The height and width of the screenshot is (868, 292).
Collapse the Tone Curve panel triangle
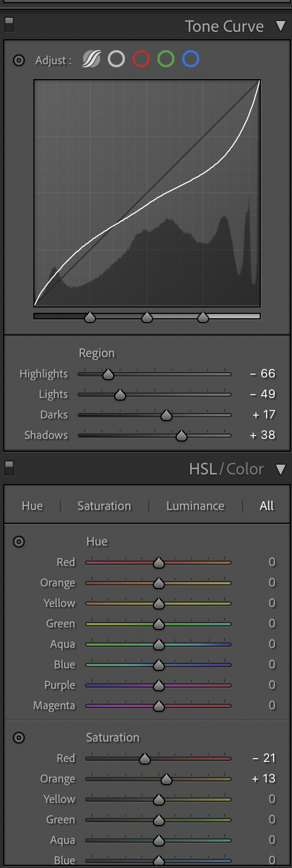pos(281,26)
